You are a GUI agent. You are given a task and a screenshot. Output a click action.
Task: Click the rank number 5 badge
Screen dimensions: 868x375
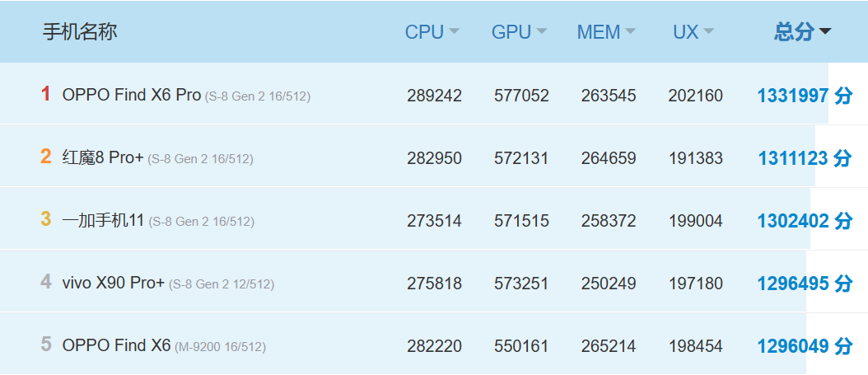tap(46, 345)
